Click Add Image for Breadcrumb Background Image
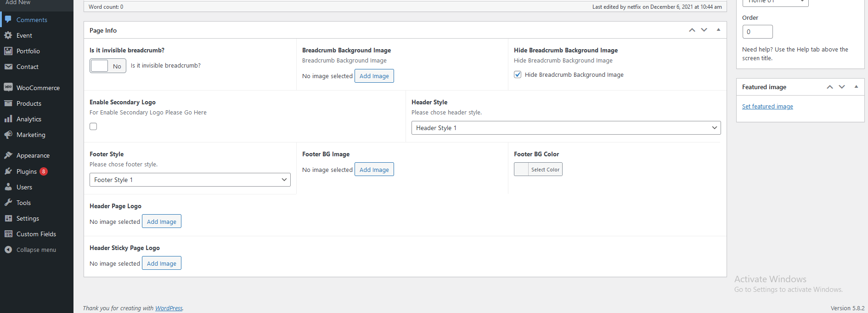The height and width of the screenshot is (313, 868). coord(374,76)
